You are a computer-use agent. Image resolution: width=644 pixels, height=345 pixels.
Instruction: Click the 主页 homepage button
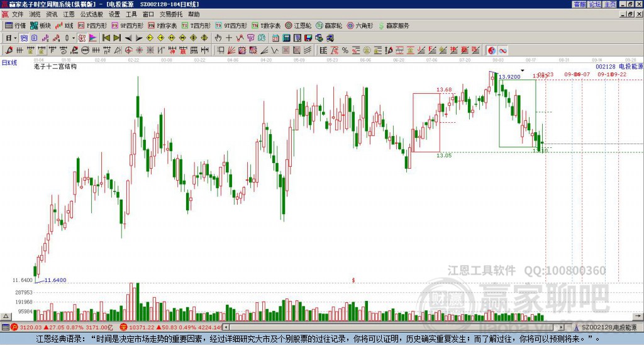click(610, 4)
